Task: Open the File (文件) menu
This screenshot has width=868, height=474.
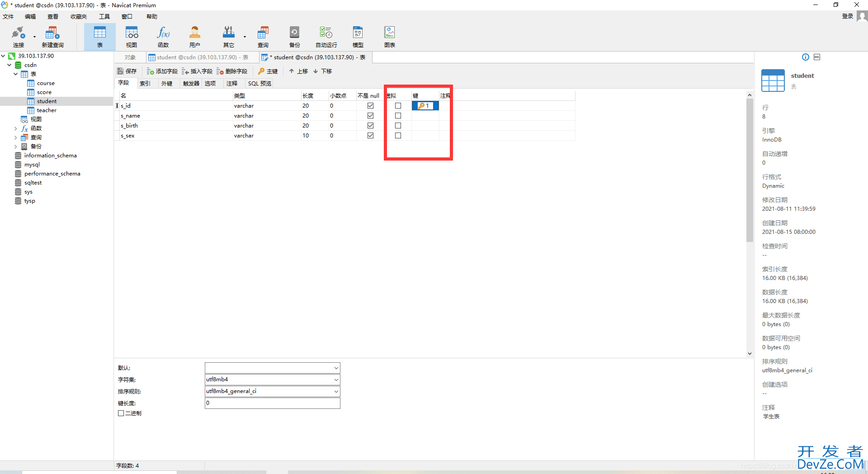Action: click(x=8, y=17)
